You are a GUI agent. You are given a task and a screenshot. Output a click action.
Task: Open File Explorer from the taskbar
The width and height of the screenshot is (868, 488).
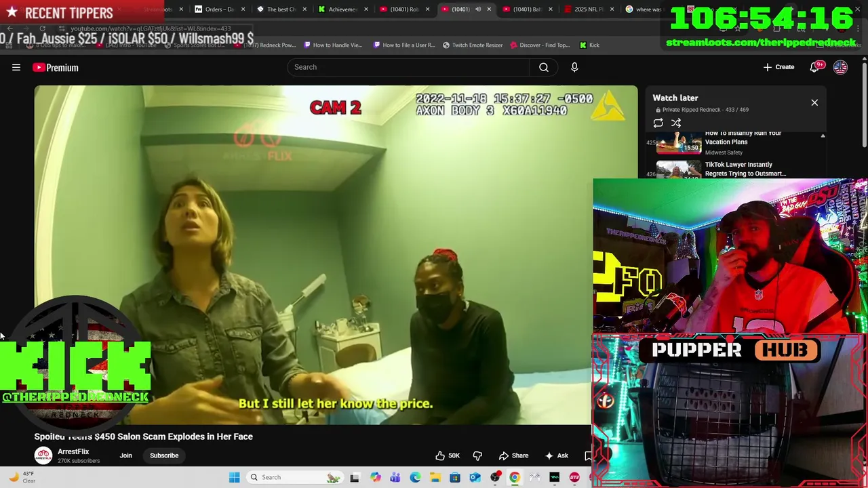pyautogui.click(x=435, y=477)
